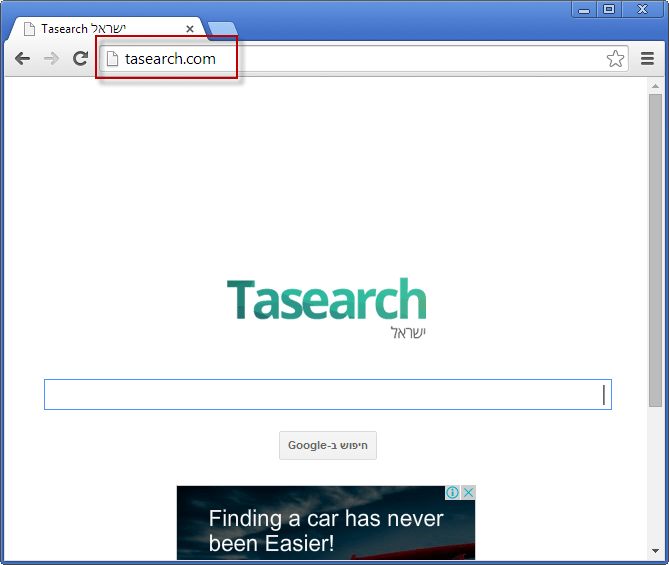Click the forward navigation arrow
Screen dimensions: 669x565
[x=52, y=58]
